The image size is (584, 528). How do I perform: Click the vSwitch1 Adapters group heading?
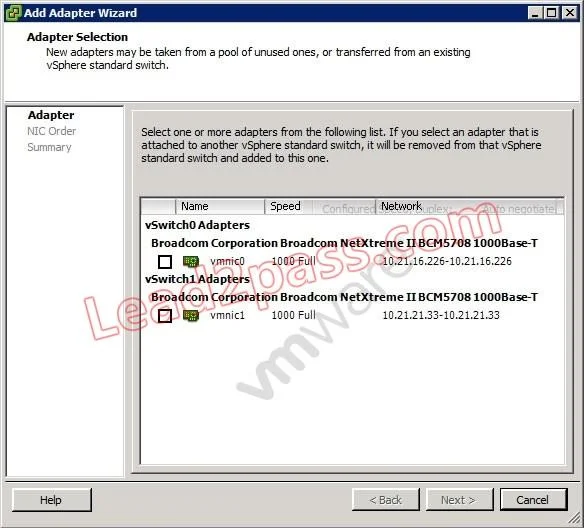(197, 279)
